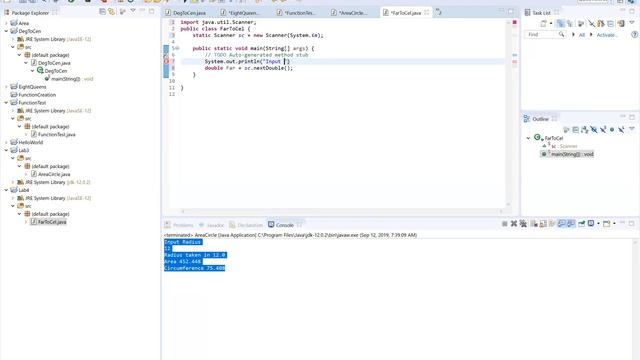Collapse All in Package Explorer toolbar

click(102, 11)
